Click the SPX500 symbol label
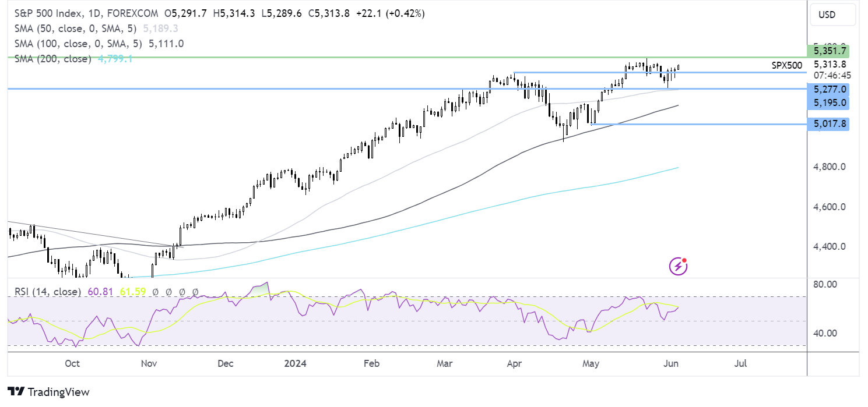868x407 pixels. [786, 65]
